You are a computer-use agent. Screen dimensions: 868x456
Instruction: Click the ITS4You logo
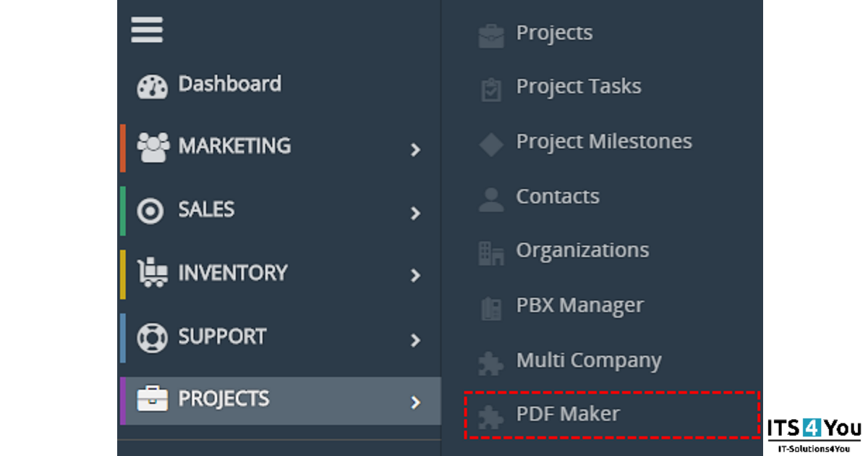click(x=814, y=434)
